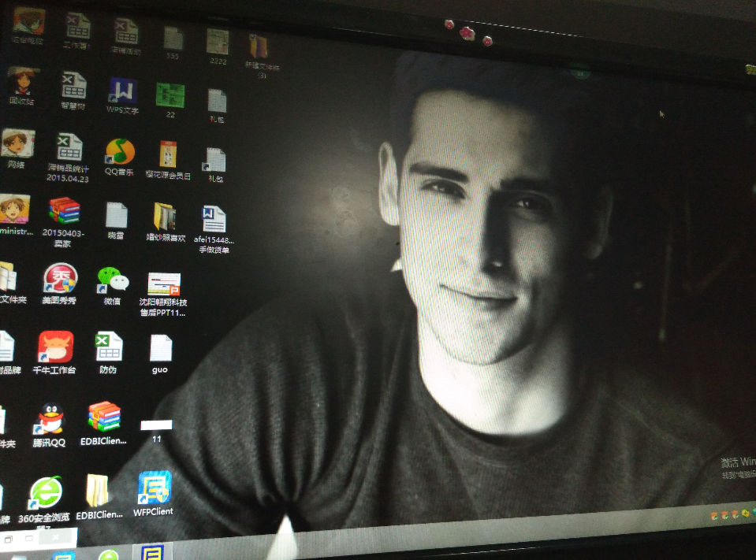756x560 pixels.
Task: Launch 美图秀秀 photo editor
Action: click(60, 279)
